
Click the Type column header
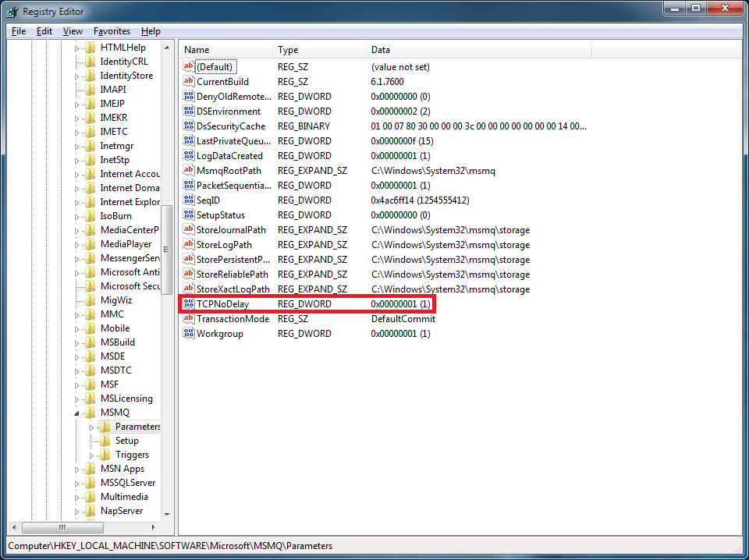coord(320,50)
